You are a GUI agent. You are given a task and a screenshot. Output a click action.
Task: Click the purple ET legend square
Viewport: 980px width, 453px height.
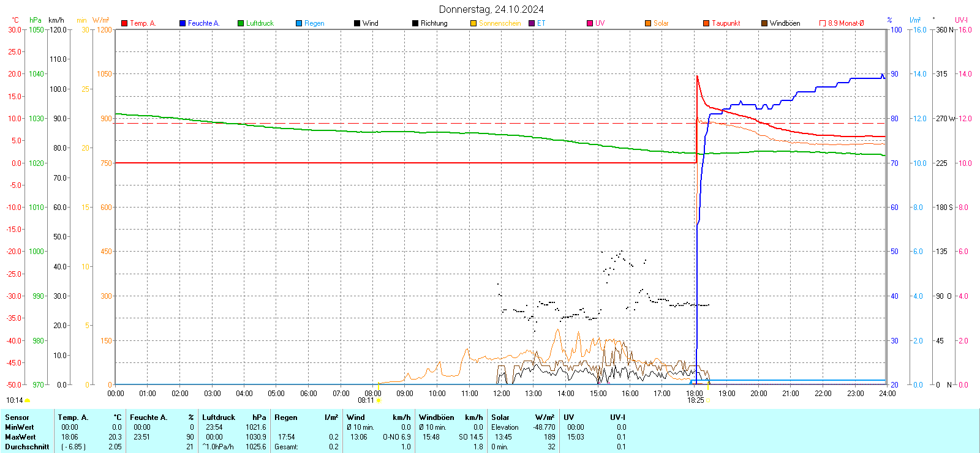pos(532,23)
